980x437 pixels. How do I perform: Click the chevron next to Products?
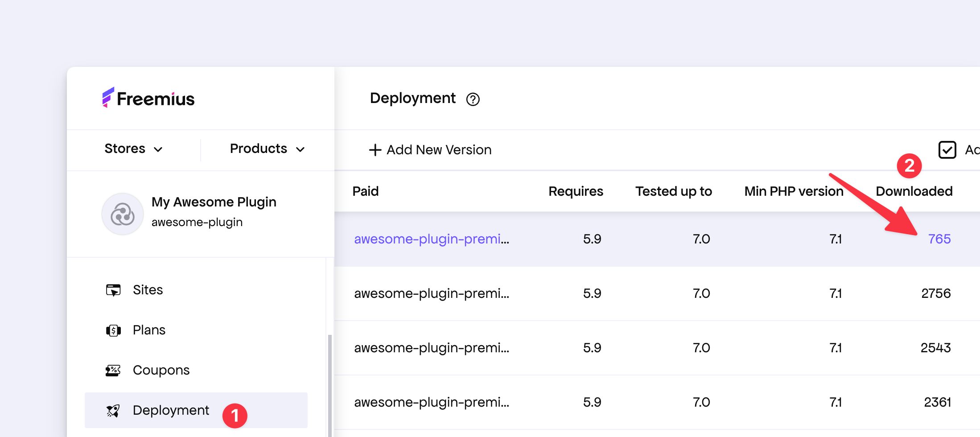tap(301, 149)
